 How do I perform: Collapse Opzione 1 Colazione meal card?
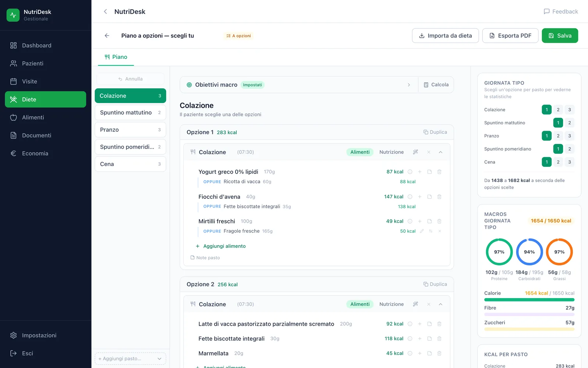(441, 152)
